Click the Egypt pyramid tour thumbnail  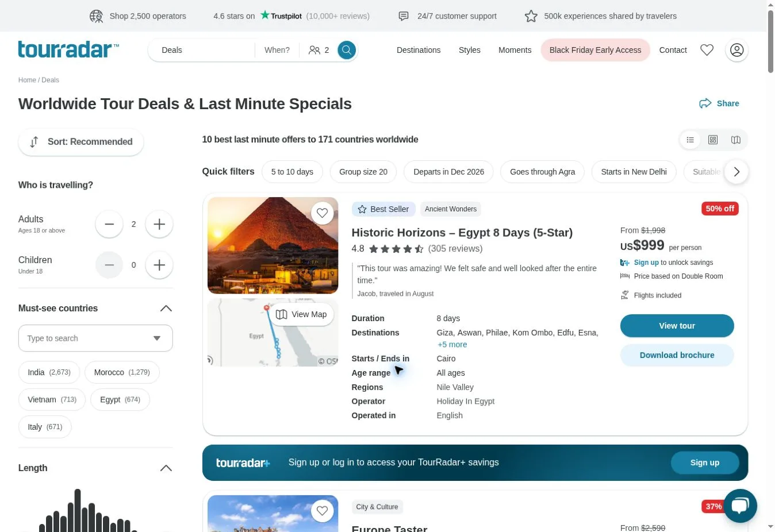pyautogui.click(x=273, y=245)
